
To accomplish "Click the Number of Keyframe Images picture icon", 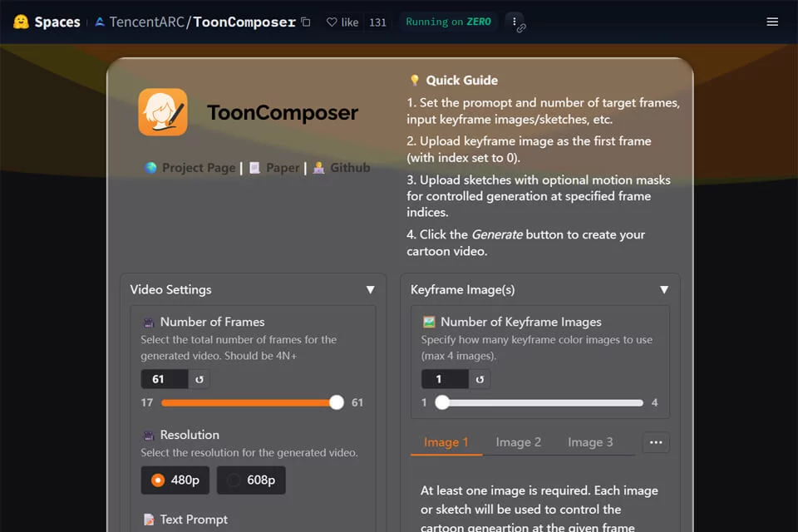I will (x=429, y=322).
